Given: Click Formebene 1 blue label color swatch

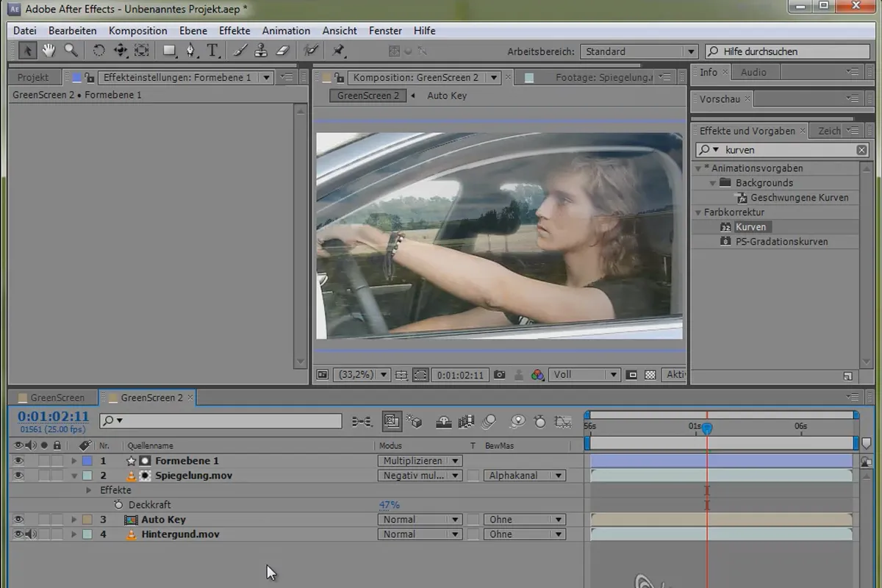Looking at the screenshot, I should tap(87, 461).
